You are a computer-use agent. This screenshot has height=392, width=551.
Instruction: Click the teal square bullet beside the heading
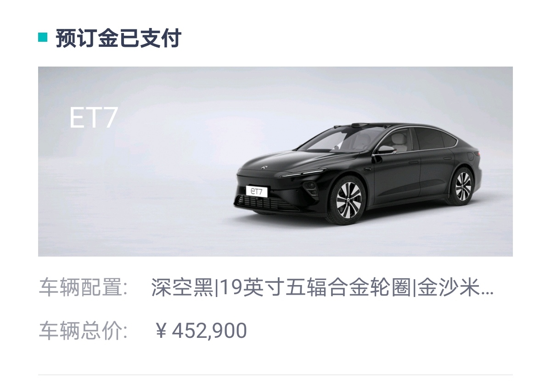[43, 37]
